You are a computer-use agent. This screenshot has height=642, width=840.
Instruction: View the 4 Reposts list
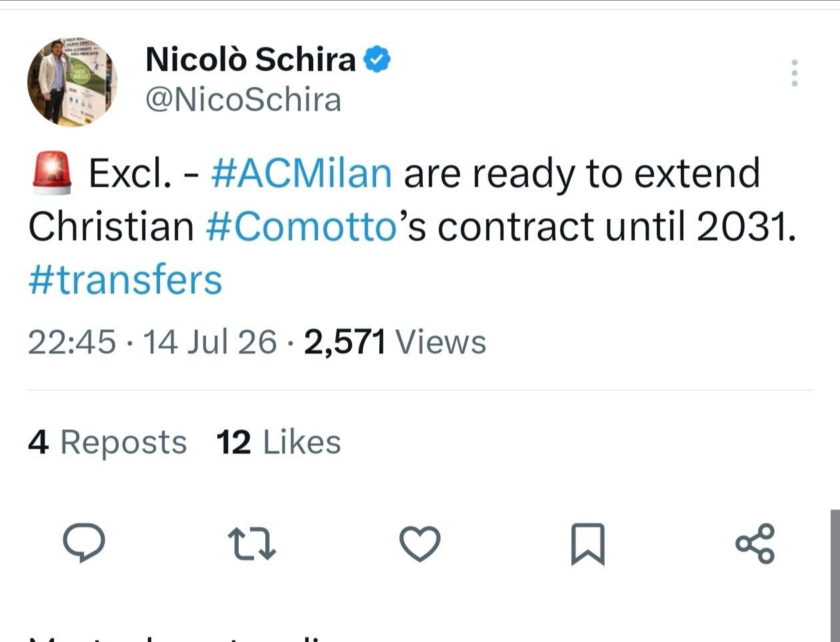107,442
